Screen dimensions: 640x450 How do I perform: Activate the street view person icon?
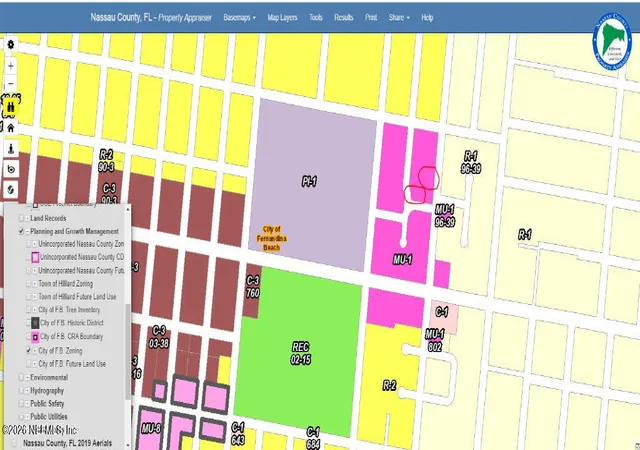tap(11, 149)
